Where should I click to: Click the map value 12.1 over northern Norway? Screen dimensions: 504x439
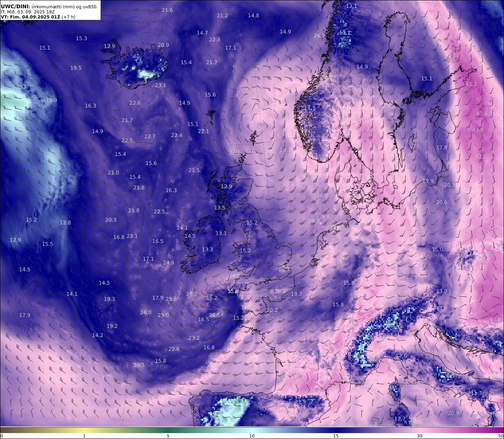tap(352, 6)
